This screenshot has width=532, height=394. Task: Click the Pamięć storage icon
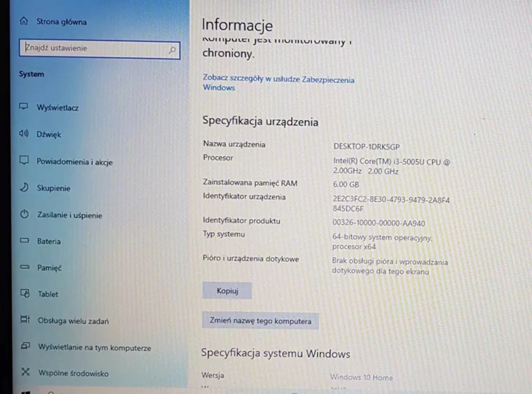tap(25, 267)
